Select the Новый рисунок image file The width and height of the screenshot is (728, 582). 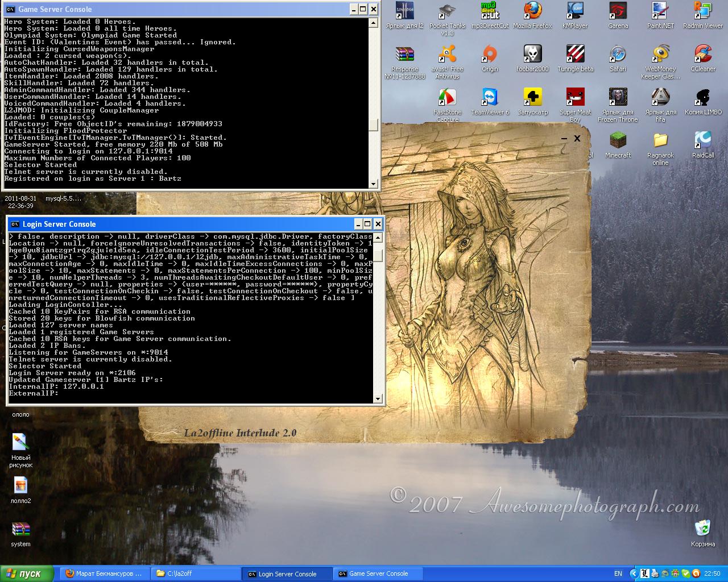click(20, 450)
